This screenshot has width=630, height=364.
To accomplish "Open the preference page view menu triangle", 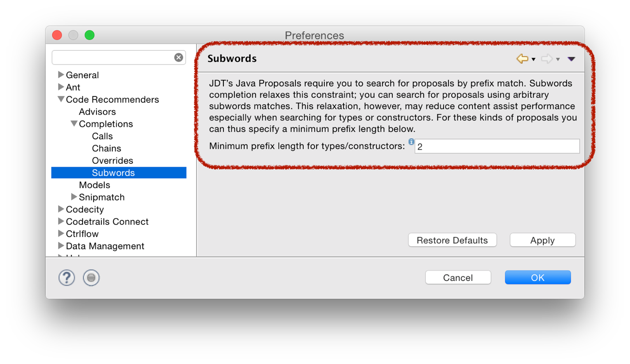I will 571,59.
